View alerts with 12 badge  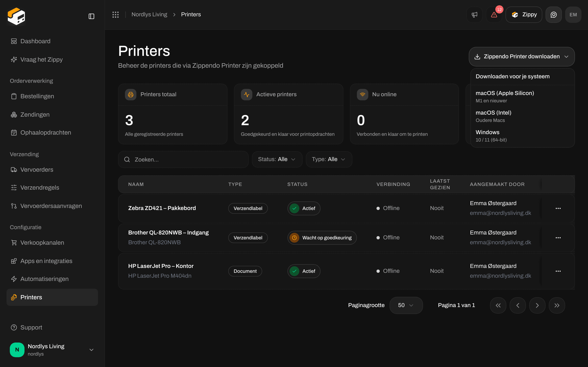click(494, 14)
